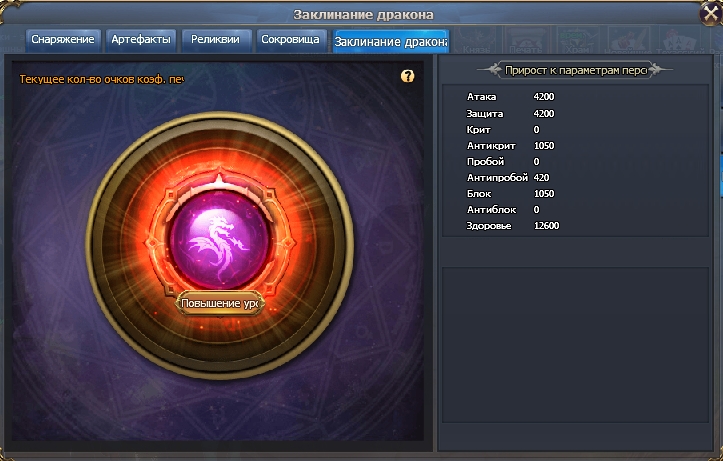Click the empty panel below the stats
Image resolution: width=723 pixels, height=461 pixels.
(x=575, y=344)
